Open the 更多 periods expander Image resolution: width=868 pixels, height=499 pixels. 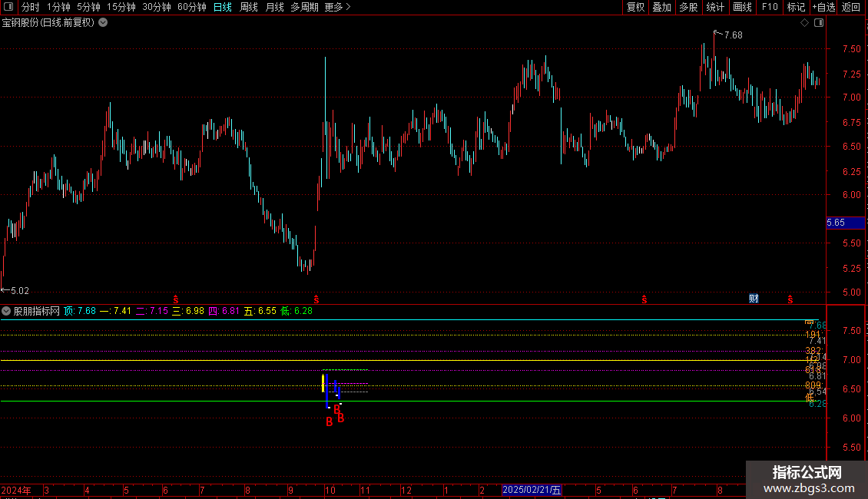[x=337, y=7]
